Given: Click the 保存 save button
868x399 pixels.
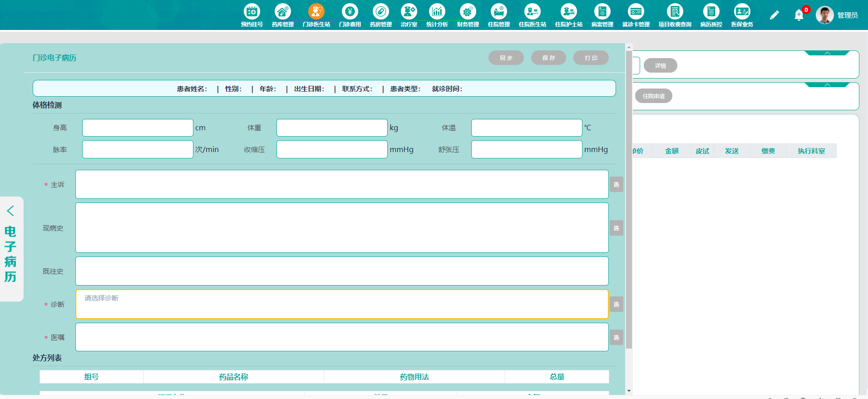Looking at the screenshot, I should pos(548,58).
